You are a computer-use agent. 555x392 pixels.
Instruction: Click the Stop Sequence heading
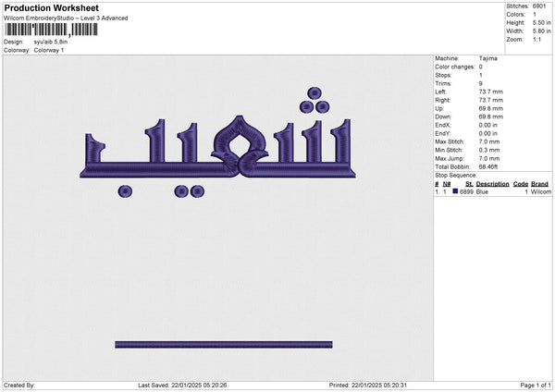tap(456, 176)
